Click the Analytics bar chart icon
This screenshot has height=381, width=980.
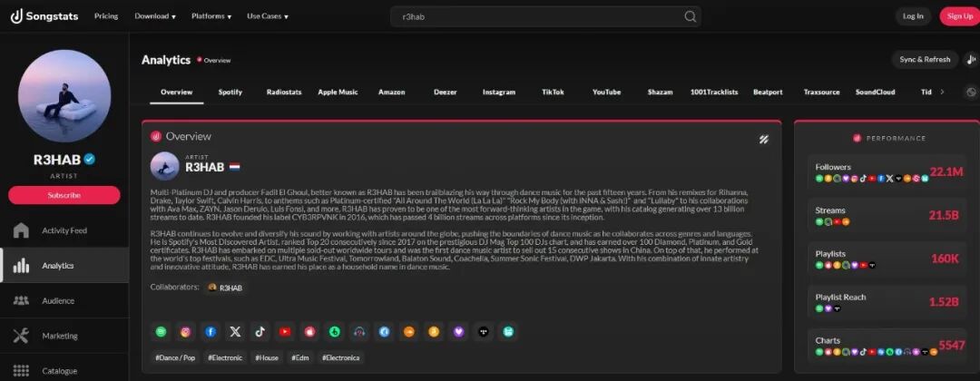21,266
